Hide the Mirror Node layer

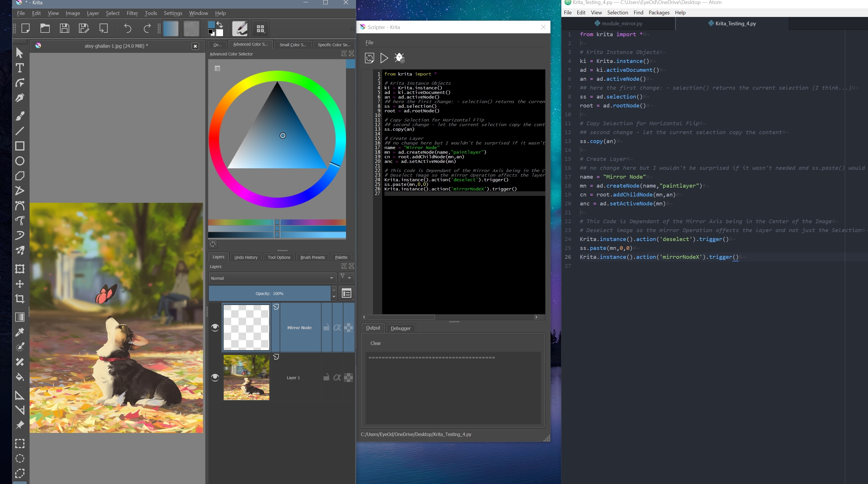click(x=215, y=328)
